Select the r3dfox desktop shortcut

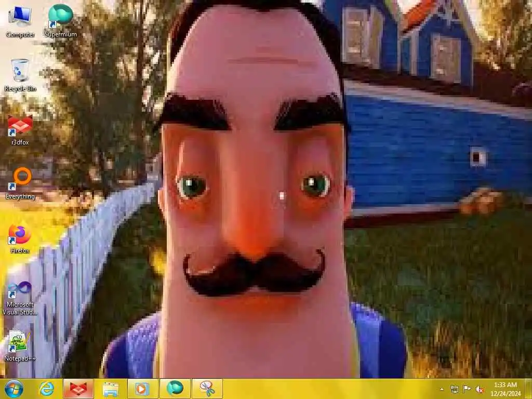(20, 129)
